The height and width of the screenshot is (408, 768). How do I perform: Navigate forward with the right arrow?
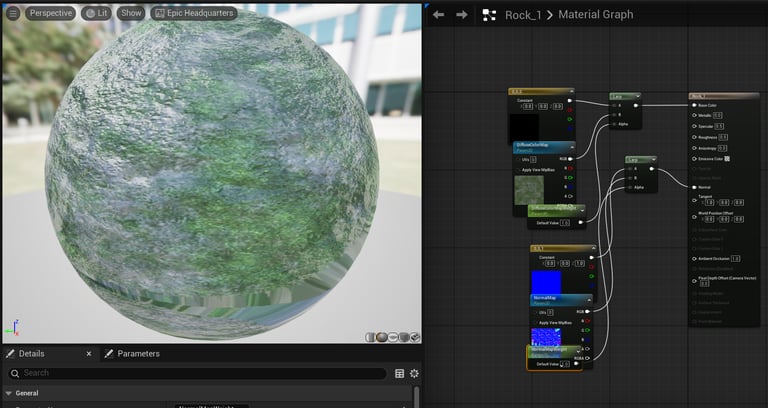[461, 15]
